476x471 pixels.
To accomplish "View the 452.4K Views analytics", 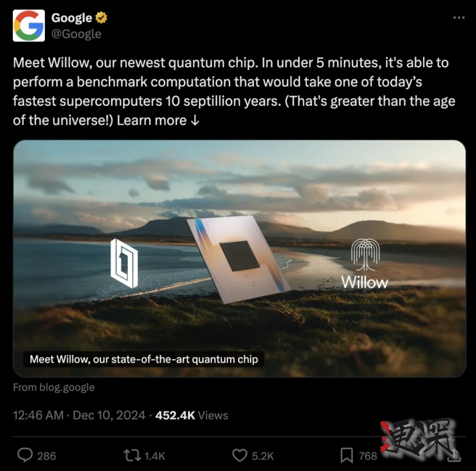I will coord(191,415).
